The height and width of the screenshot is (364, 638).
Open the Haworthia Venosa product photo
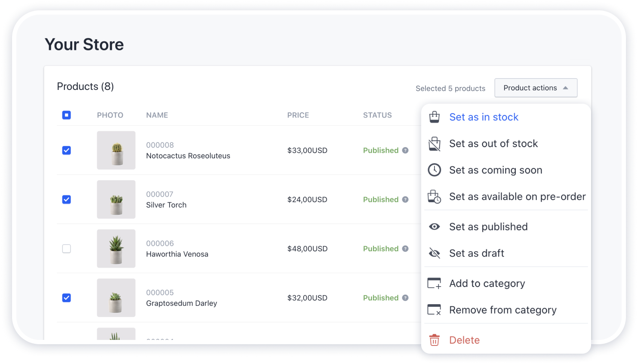pyautogui.click(x=116, y=249)
